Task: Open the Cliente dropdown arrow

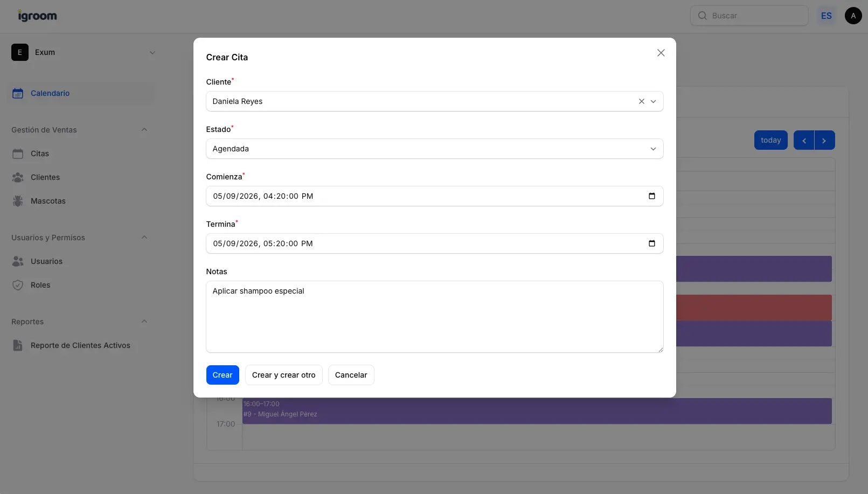Action: [653, 101]
